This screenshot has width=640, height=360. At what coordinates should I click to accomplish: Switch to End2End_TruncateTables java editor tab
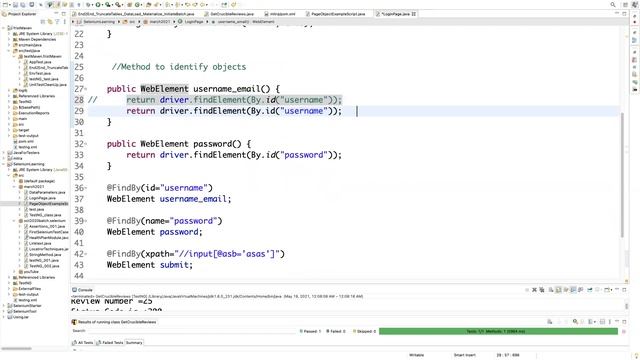coord(133,14)
